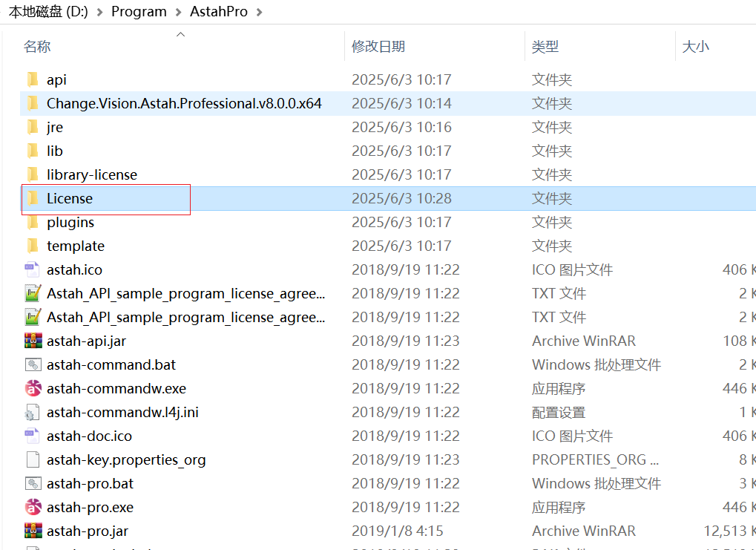Select the astah-pro.exe file name

(90, 507)
